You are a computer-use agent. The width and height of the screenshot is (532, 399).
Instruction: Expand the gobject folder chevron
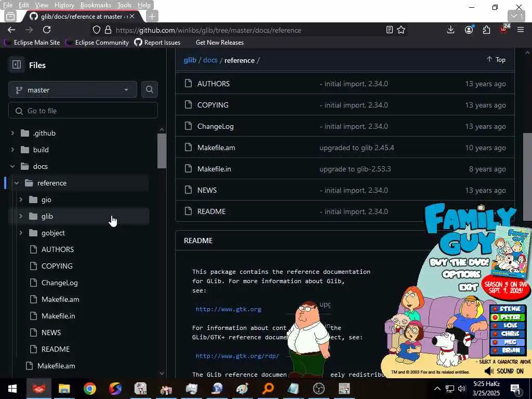[x=21, y=233]
